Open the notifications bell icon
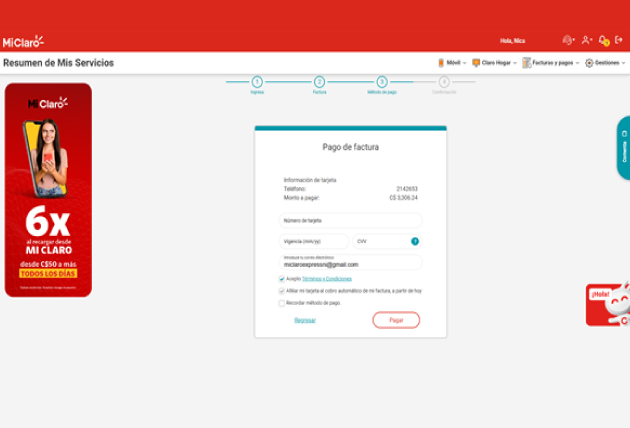The height and width of the screenshot is (428, 630). click(603, 40)
